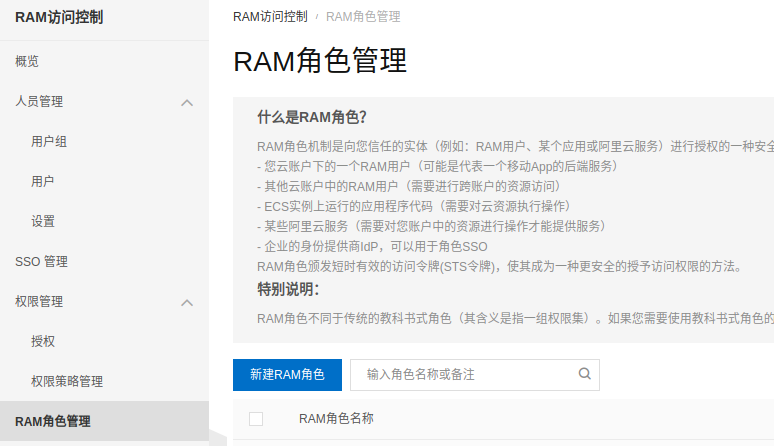774x446 pixels.
Task: Focus the 输入角色名称或备注 search field
Action: point(475,374)
